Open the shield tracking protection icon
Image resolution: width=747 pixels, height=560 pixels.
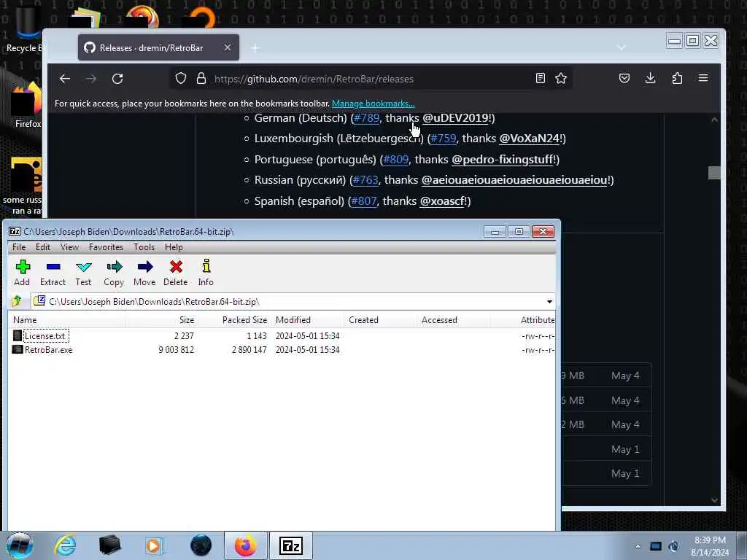[181, 79]
